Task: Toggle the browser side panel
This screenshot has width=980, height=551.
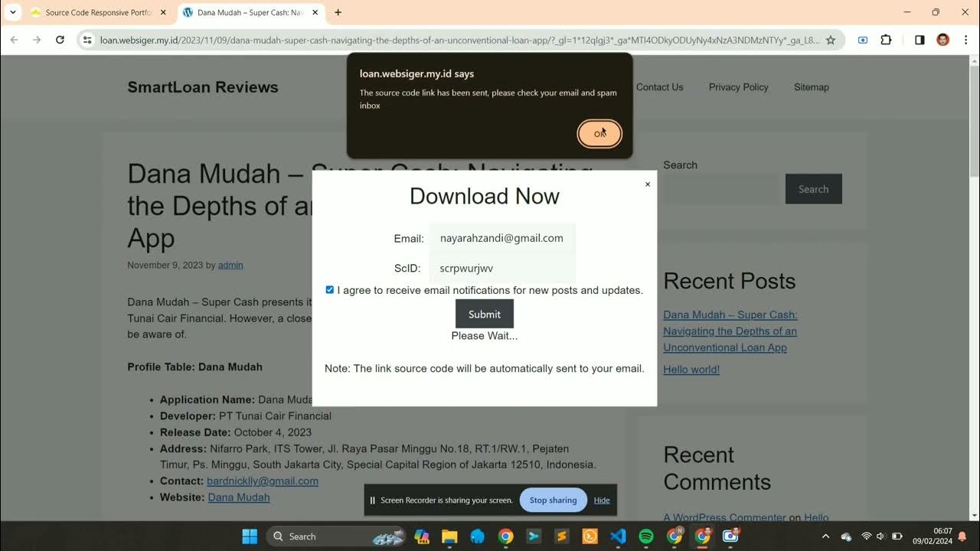Action: tap(920, 40)
